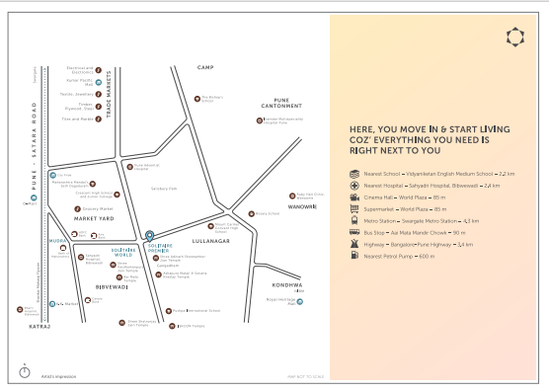Click the Kumar Pacific Mall marker
Screen dimensions: 549x392
99,83
